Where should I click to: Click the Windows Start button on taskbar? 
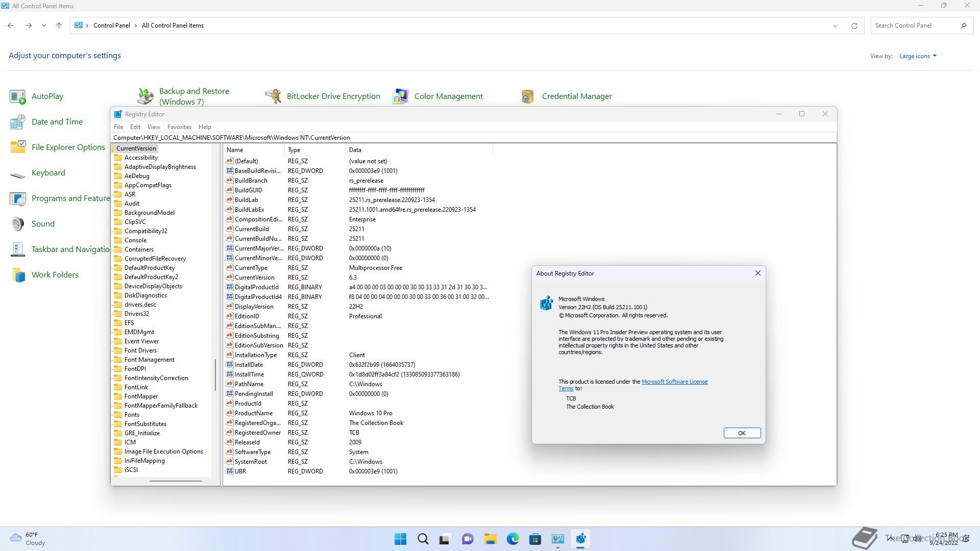tap(401, 539)
